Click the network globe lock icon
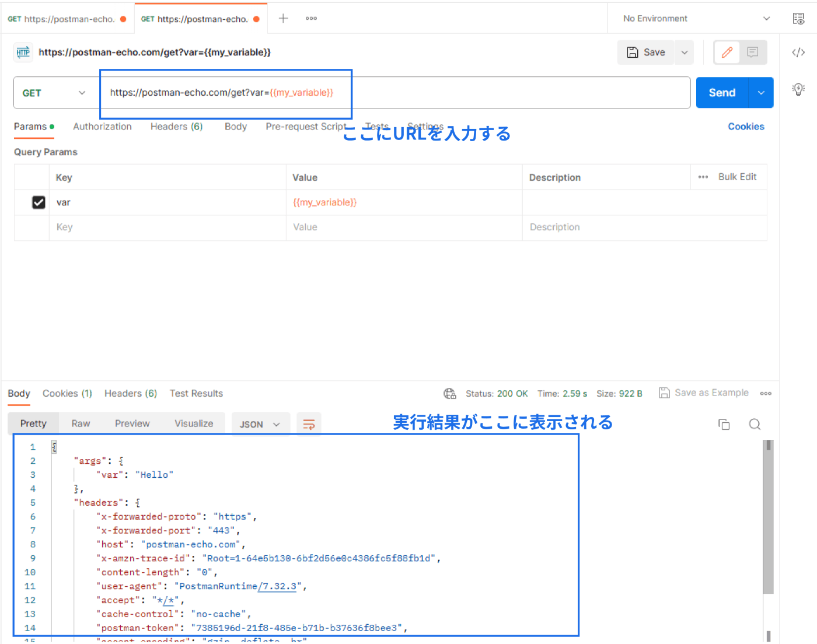Viewport: 817px width, 644px height. tap(450, 394)
